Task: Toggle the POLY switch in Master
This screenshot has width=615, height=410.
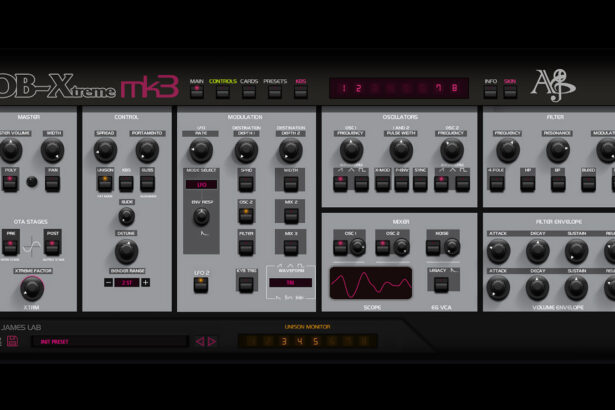Action: coord(10,184)
